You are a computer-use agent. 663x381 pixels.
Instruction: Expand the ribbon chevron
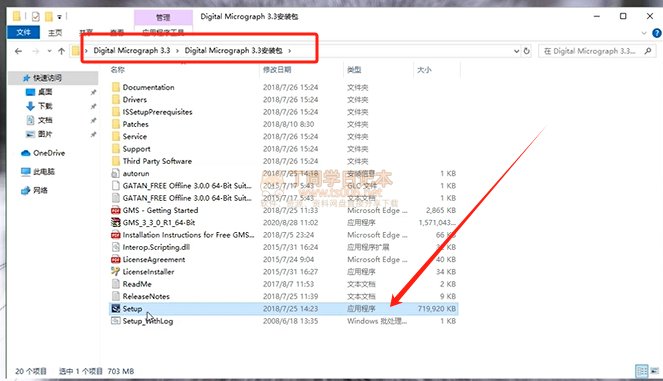click(x=644, y=33)
